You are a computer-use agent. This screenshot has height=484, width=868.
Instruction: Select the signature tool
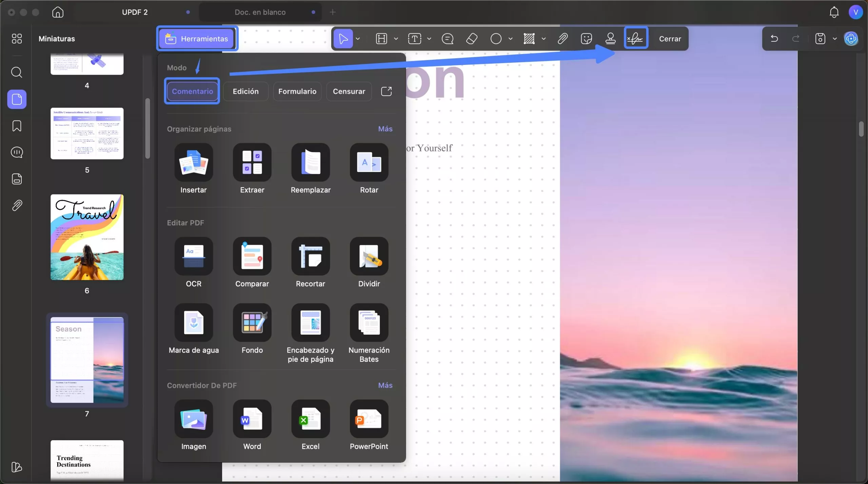pyautogui.click(x=636, y=39)
